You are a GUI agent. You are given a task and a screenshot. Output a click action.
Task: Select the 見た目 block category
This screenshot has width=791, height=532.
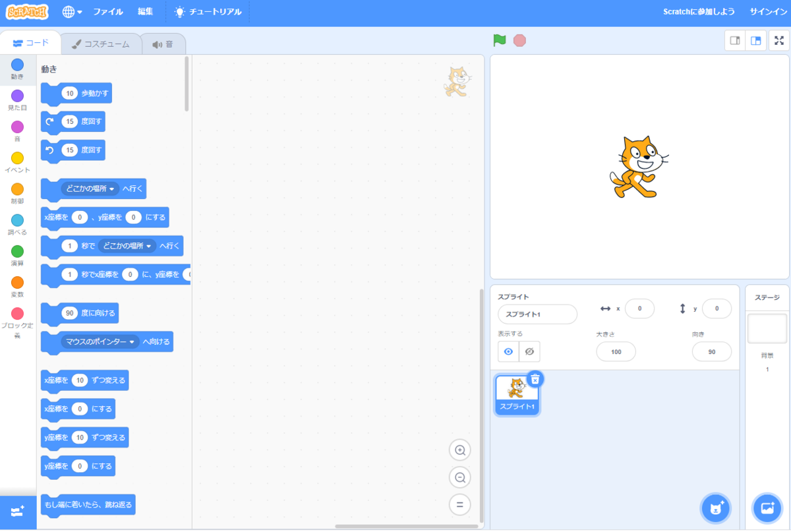pyautogui.click(x=17, y=100)
